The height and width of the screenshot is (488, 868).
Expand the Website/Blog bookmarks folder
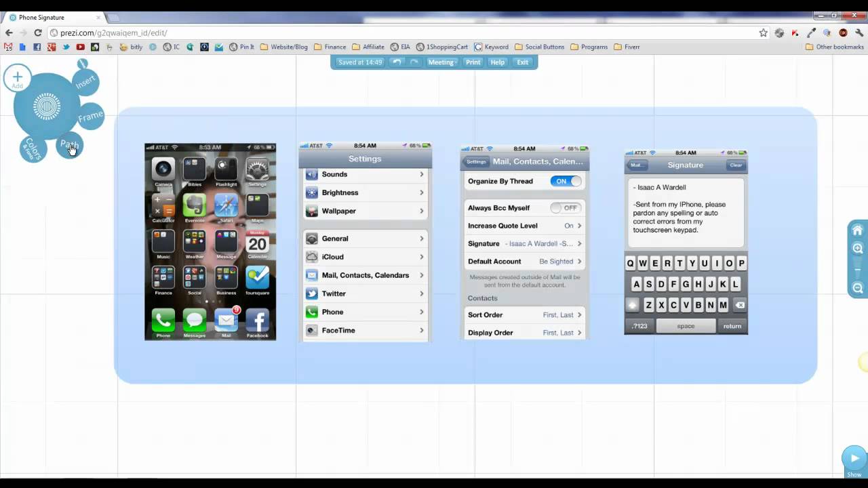(x=283, y=47)
